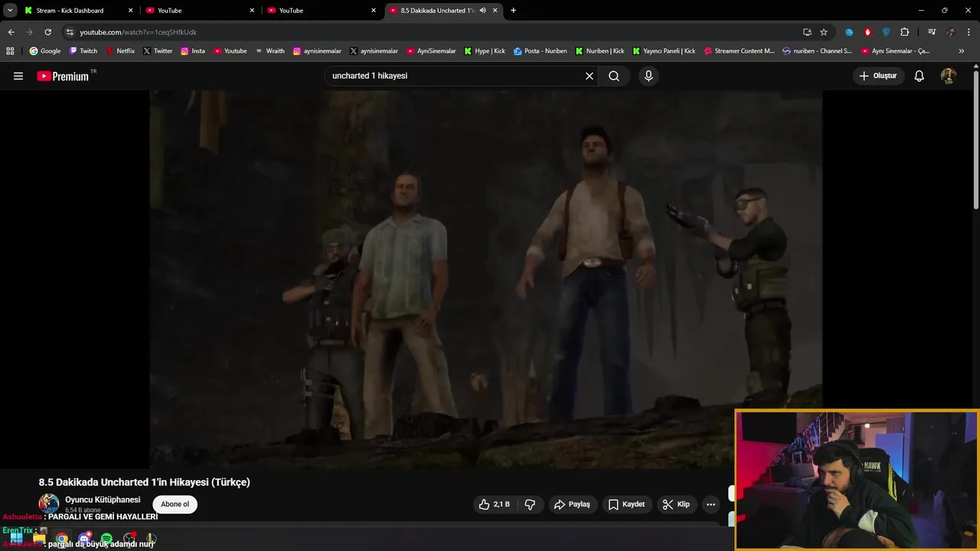Image resolution: width=980 pixels, height=551 pixels.
Task: Open the Streamer Content M... bookmark
Action: coord(739,51)
